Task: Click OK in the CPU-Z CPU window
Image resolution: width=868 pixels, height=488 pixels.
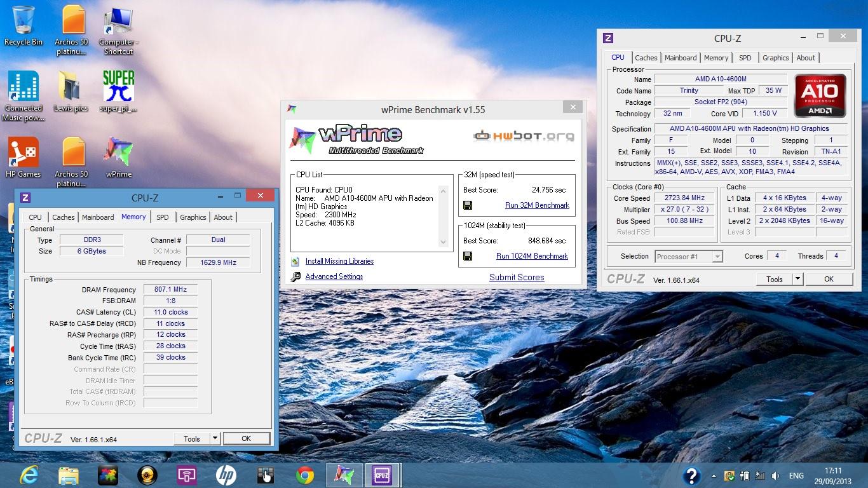Action: (x=829, y=279)
